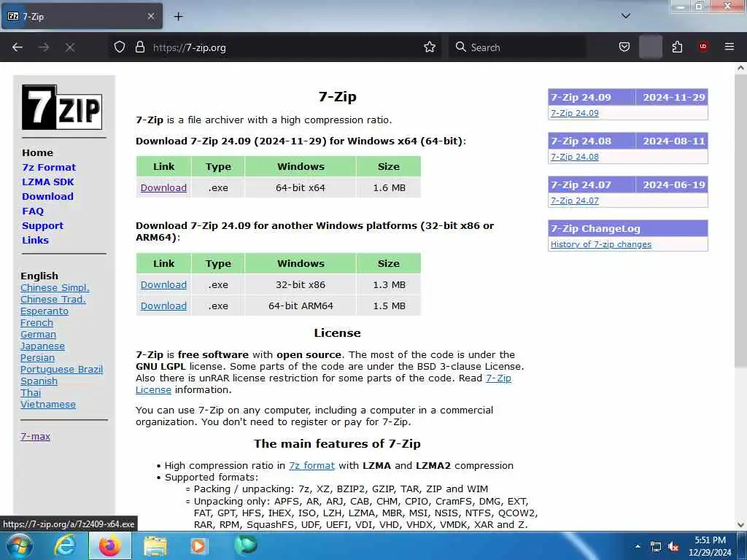The width and height of the screenshot is (747, 560).
Task: Open 7z Format sidebar link
Action: [49, 167]
